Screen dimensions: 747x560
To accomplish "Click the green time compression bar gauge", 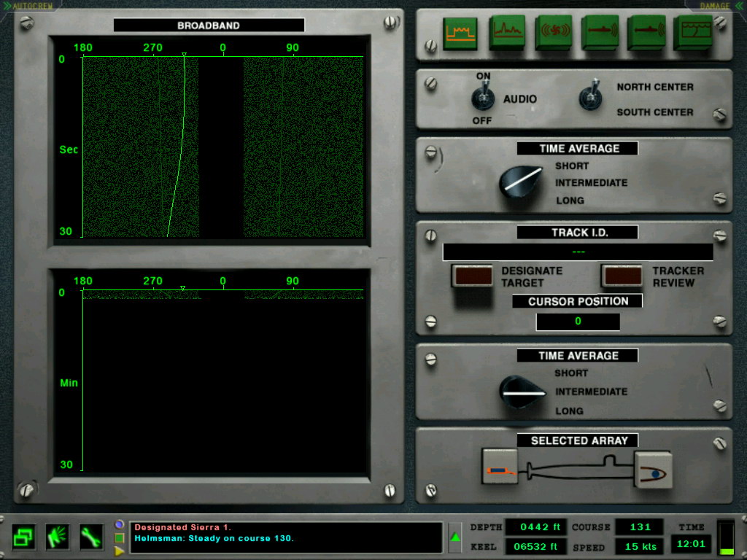I will click(x=726, y=537).
